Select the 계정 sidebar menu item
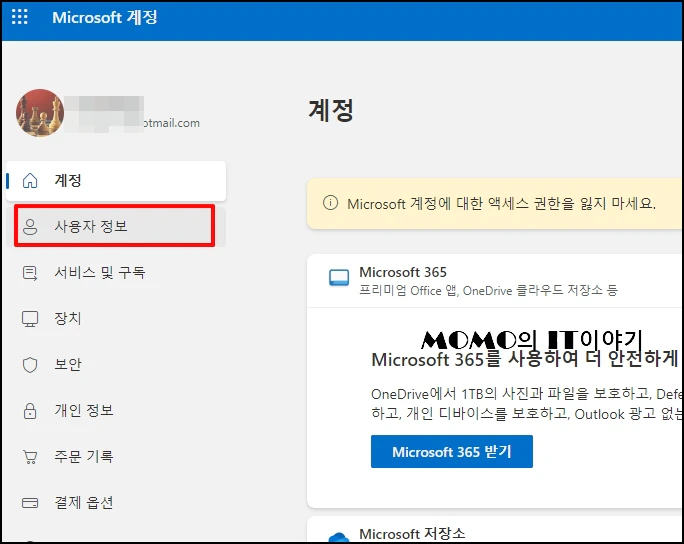Screen dimensions: 684x544 [x=116, y=181]
